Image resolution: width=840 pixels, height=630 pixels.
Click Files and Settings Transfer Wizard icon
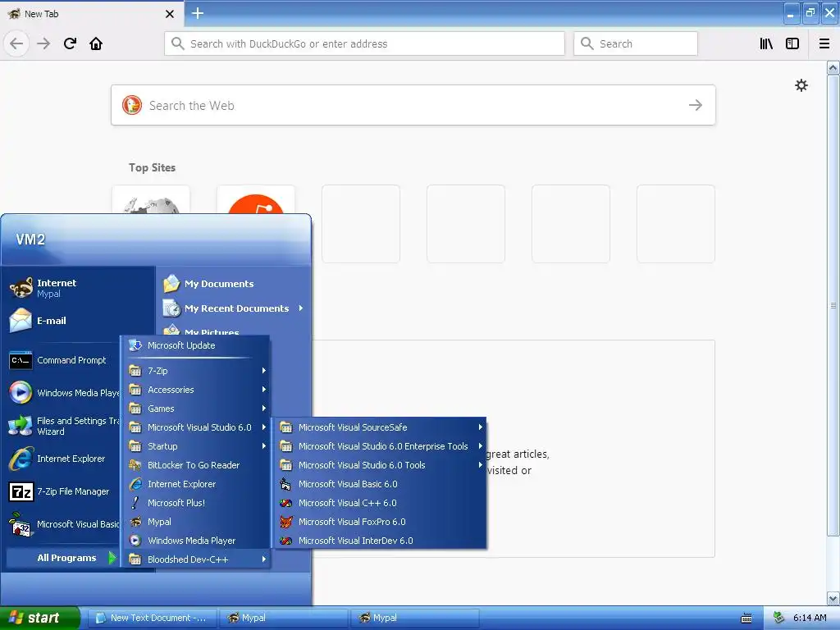(x=21, y=426)
